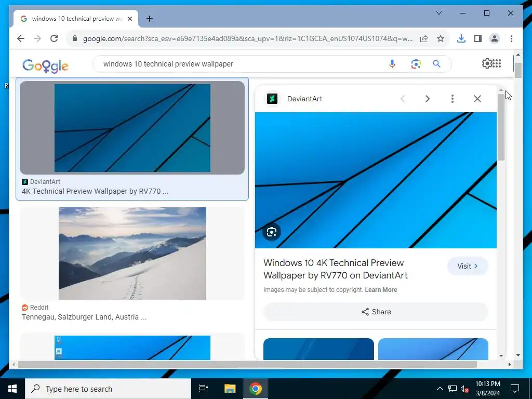This screenshot has height=399, width=532.
Task: Search by image with the Google Lens icon
Action: coord(416,64)
